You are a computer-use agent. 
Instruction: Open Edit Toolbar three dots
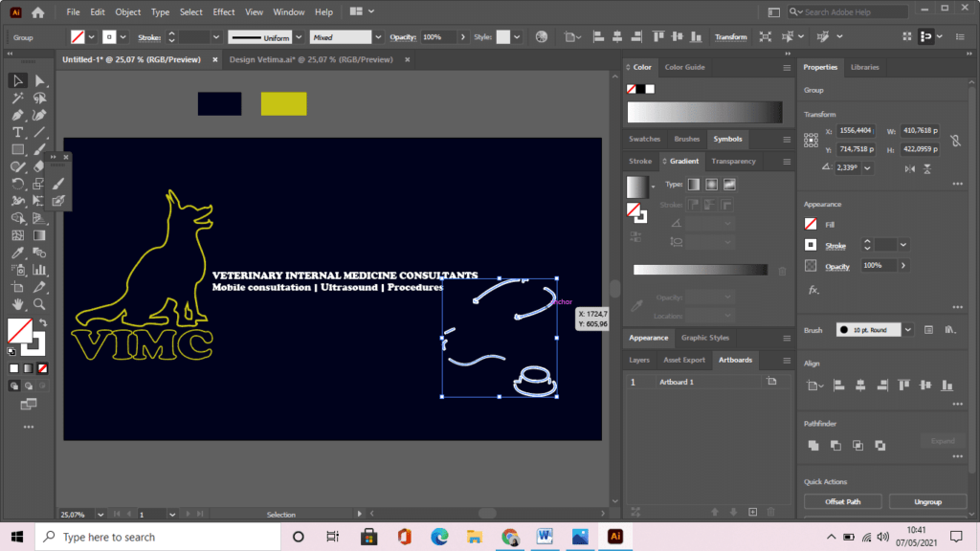point(28,428)
